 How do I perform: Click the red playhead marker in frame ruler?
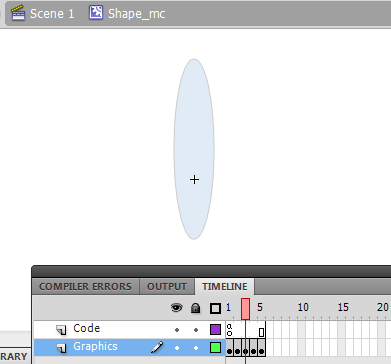245,309
